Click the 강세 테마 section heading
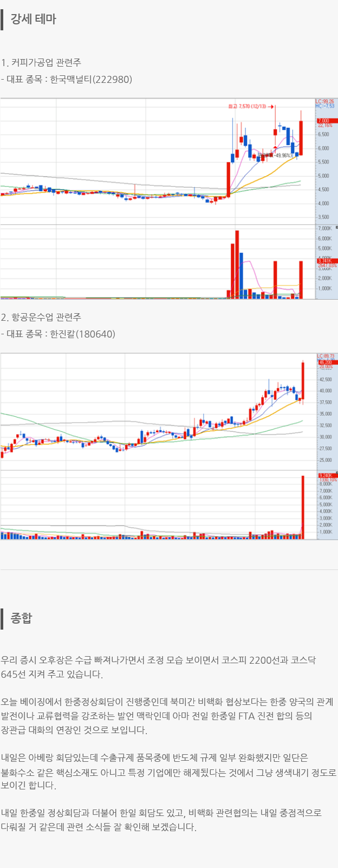Image resolution: width=338 pixels, height=868 pixels. [33, 20]
